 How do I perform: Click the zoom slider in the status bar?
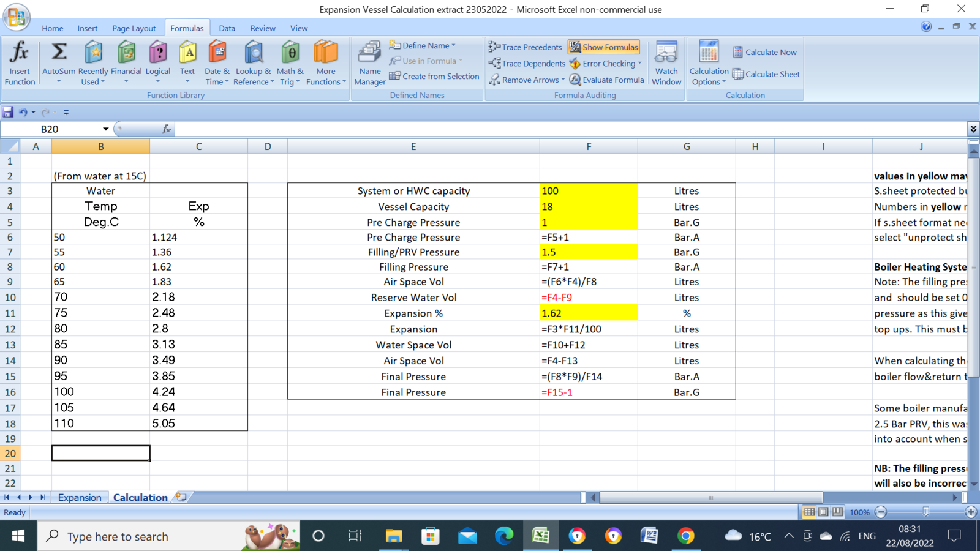[x=925, y=512]
